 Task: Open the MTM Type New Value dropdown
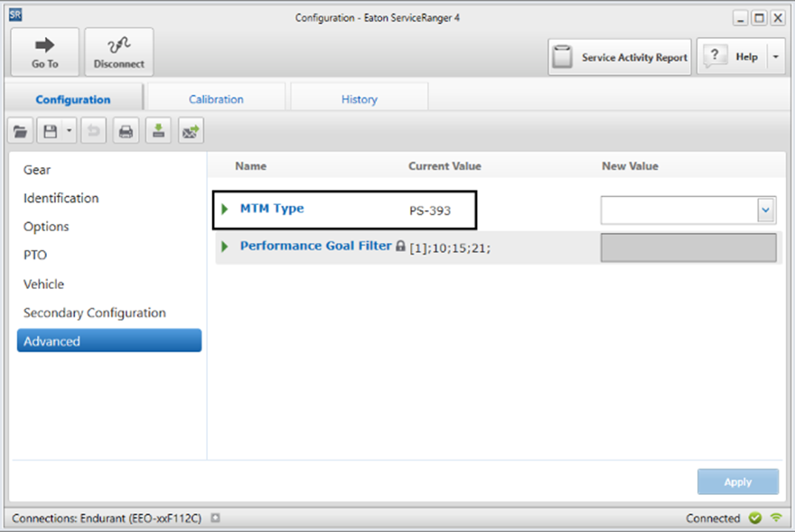pos(766,210)
